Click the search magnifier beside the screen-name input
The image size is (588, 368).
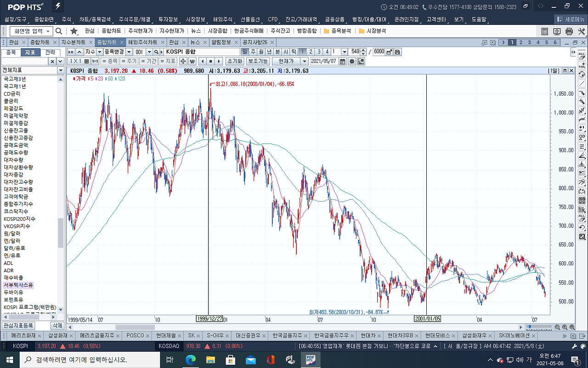tap(59, 31)
